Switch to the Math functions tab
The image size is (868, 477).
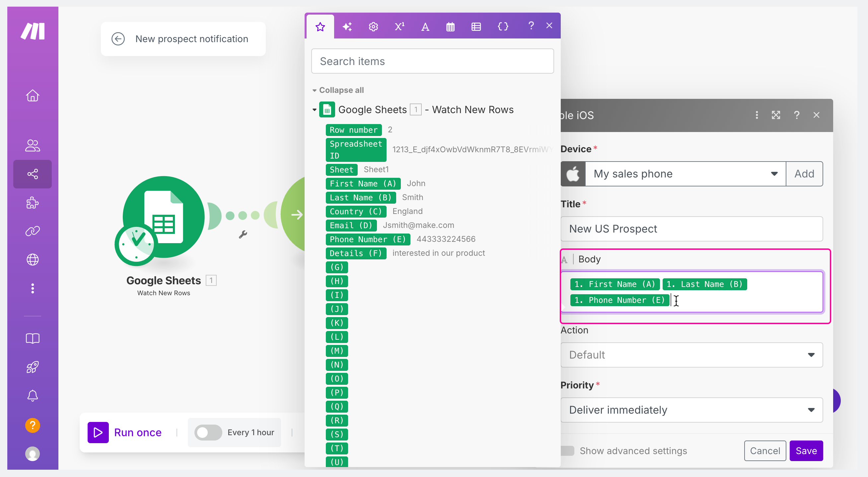(x=399, y=26)
